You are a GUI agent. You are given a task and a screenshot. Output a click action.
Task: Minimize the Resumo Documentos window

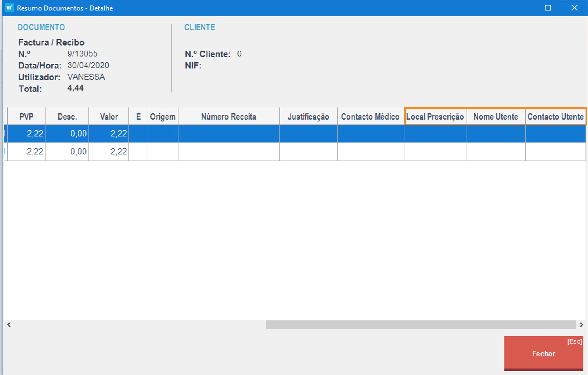[521, 8]
